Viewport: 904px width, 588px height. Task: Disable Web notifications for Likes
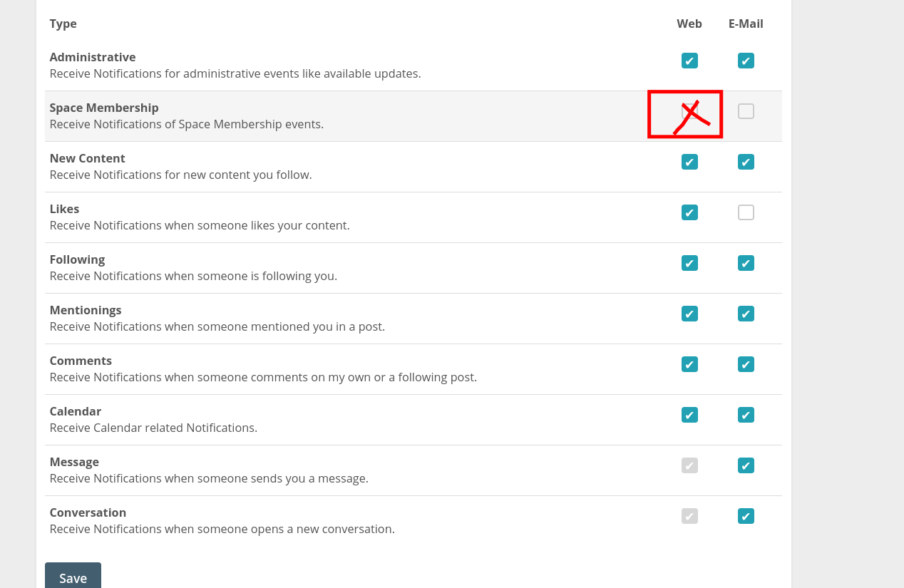pos(689,212)
